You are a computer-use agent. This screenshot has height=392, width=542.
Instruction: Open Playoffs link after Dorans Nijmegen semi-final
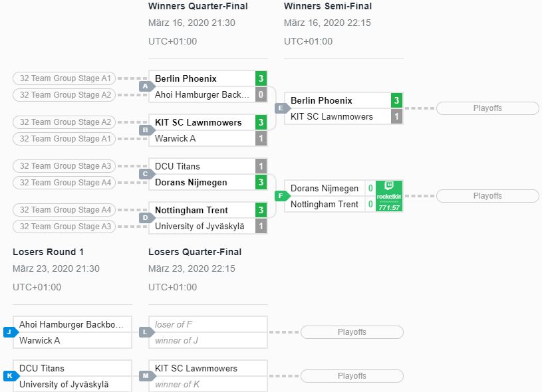click(x=487, y=196)
